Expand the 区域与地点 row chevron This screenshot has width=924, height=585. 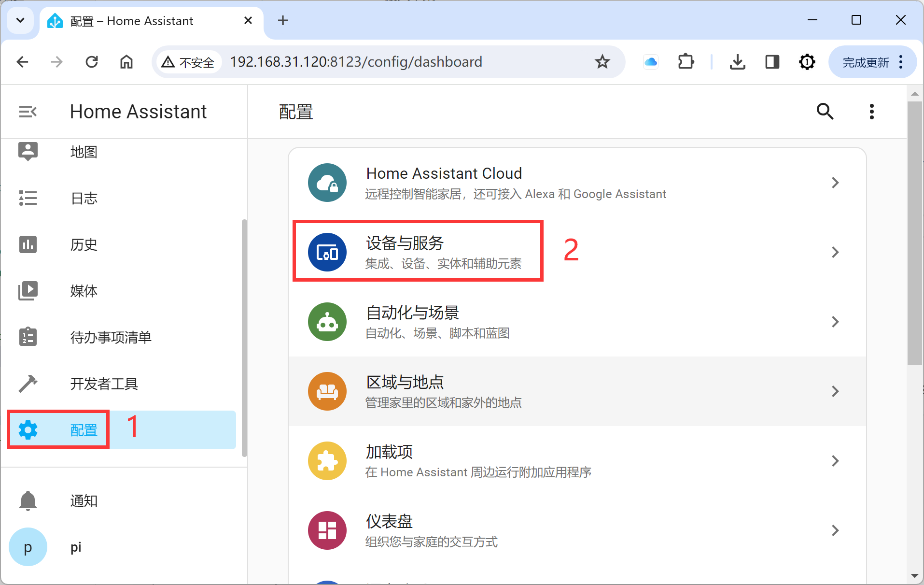[x=835, y=391]
